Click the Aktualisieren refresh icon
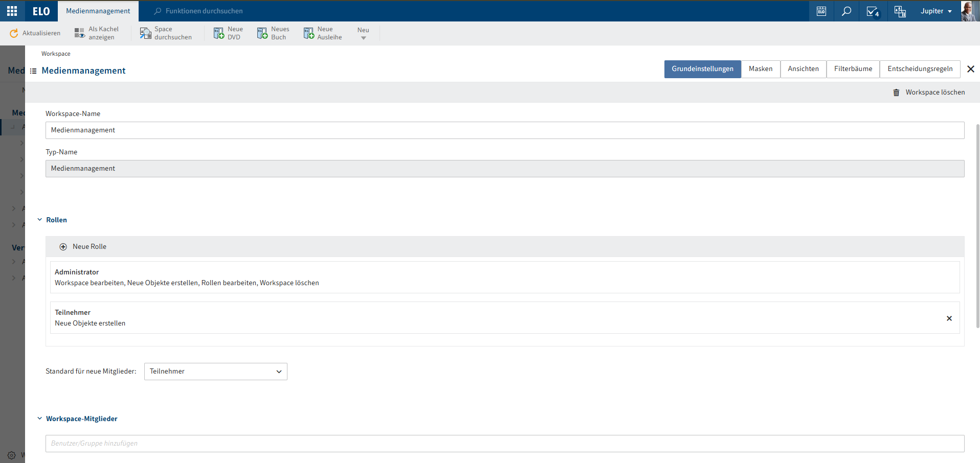This screenshot has height=463, width=980. 14,33
